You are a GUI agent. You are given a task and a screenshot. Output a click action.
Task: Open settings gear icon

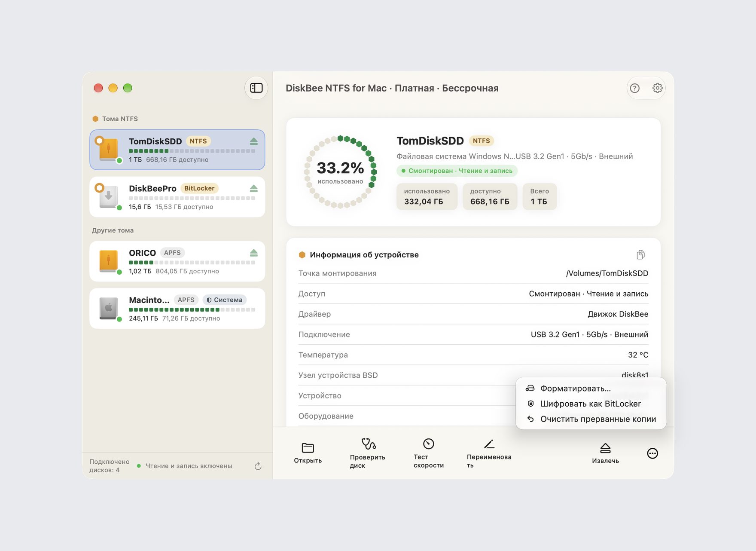(657, 88)
